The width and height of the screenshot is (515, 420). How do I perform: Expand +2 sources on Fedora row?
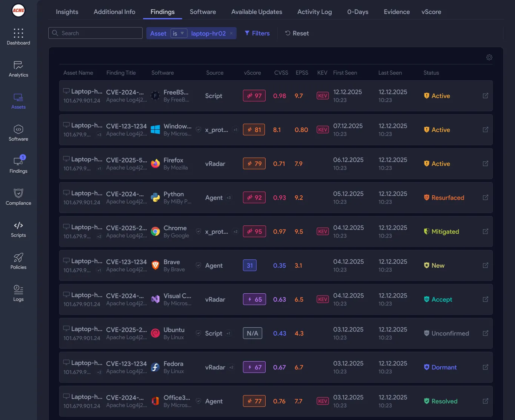(231, 367)
